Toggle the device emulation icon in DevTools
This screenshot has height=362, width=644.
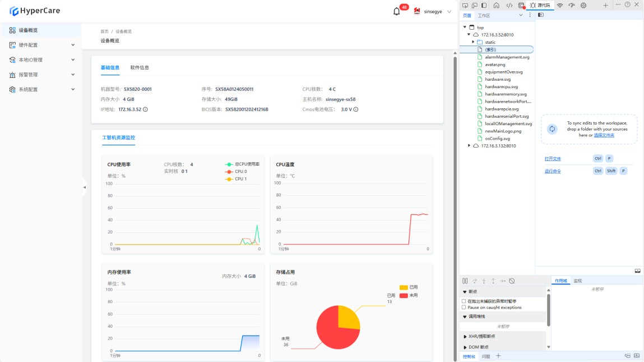click(474, 5)
